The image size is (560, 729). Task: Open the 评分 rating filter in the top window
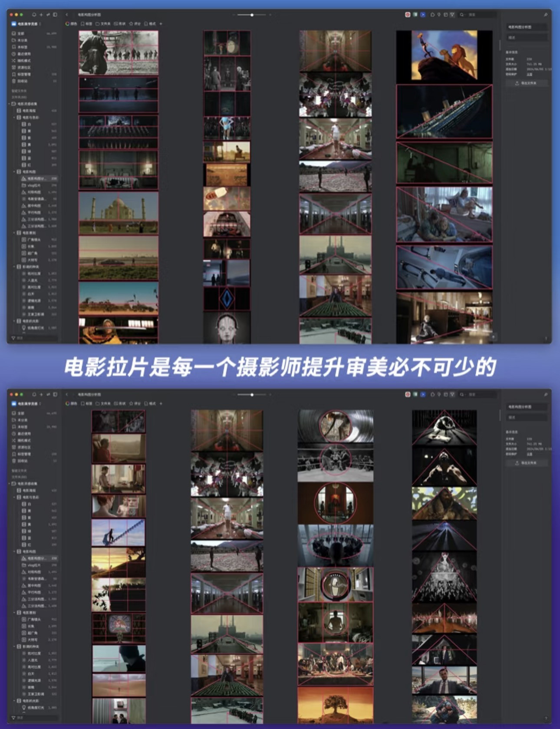[x=135, y=24]
